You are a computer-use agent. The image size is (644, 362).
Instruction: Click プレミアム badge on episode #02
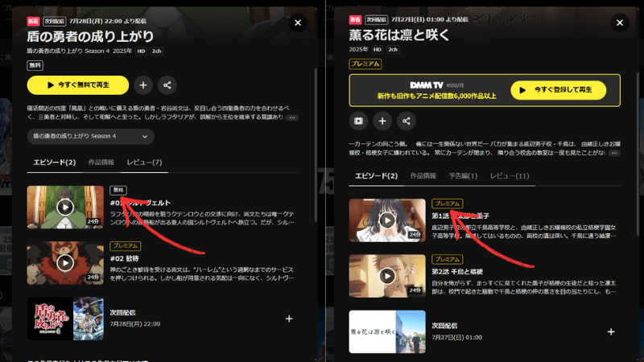tap(126, 246)
